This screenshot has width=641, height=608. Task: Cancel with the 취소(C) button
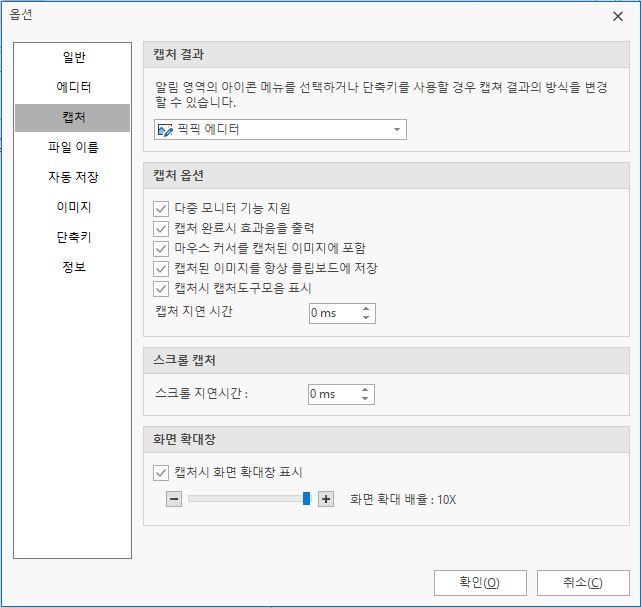(583, 583)
